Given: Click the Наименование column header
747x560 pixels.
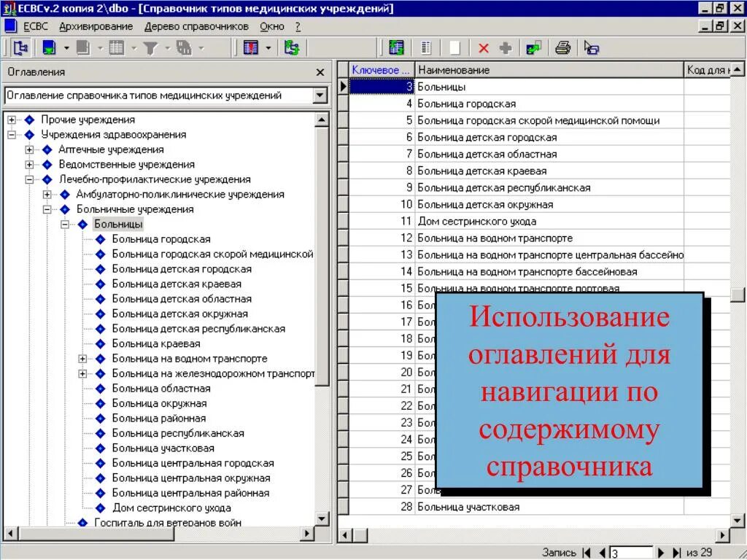Looking at the screenshot, I should click(x=549, y=70).
